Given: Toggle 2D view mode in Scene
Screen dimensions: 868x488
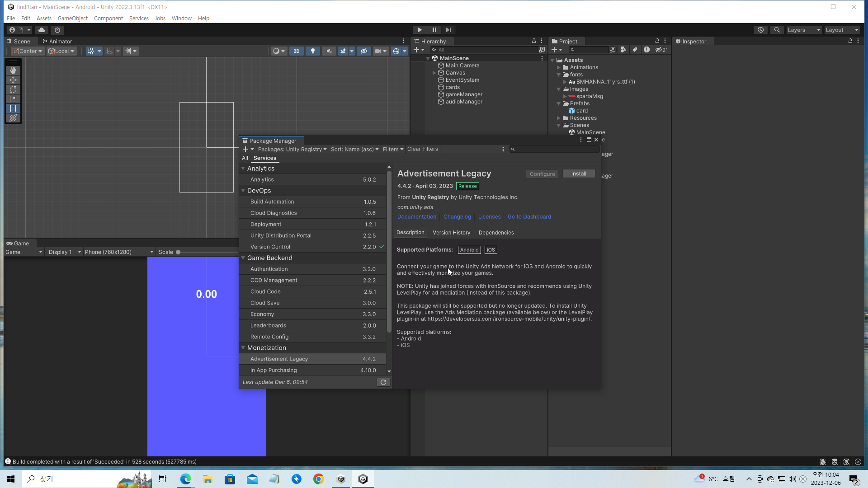Looking at the screenshot, I should click(297, 51).
